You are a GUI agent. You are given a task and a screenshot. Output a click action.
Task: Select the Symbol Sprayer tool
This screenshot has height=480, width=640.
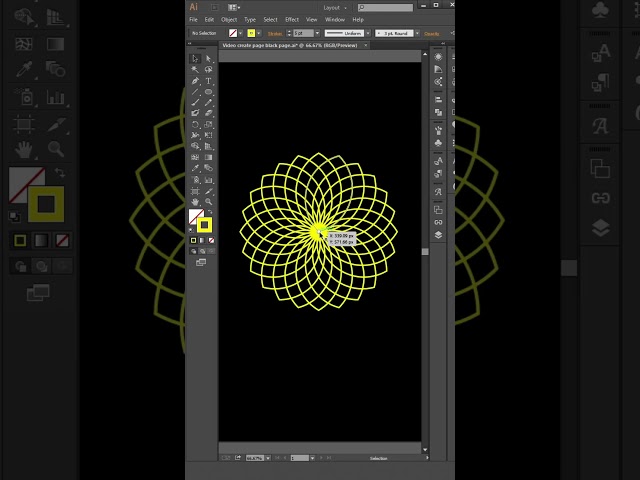tap(195, 180)
